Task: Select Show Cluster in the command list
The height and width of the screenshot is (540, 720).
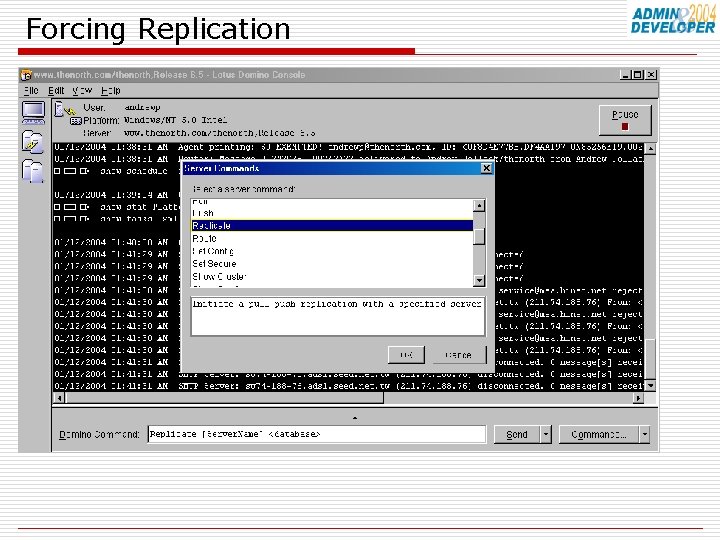Action: coord(332,276)
